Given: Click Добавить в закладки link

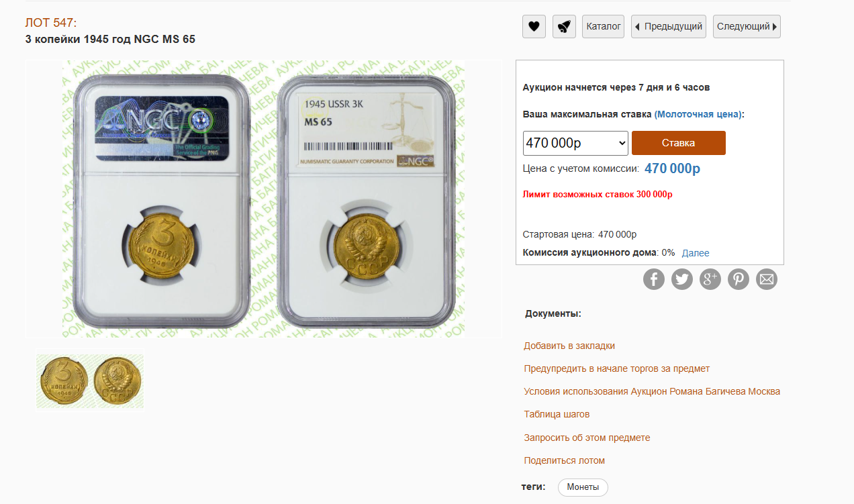Looking at the screenshot, I should coord(569,346).
